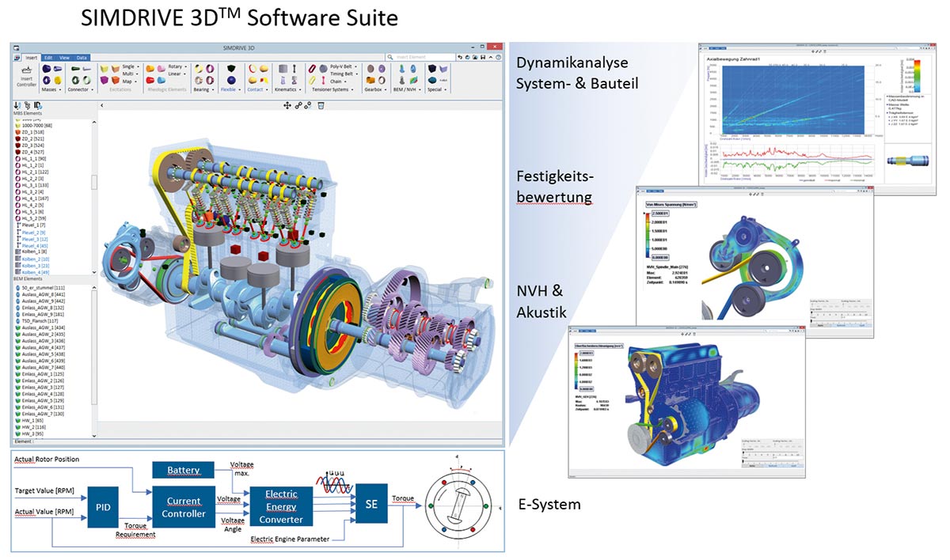
Task: Click the Current Controller block
Action: click(183, 507)
